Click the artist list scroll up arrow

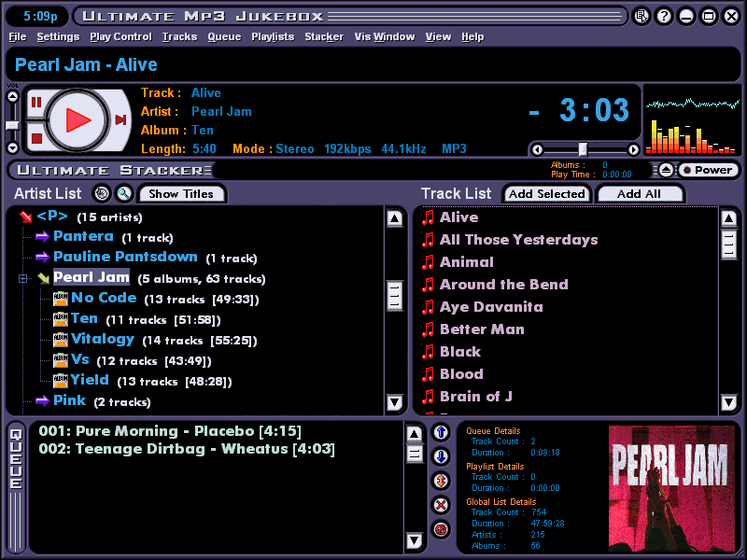[x=394, y=218]
